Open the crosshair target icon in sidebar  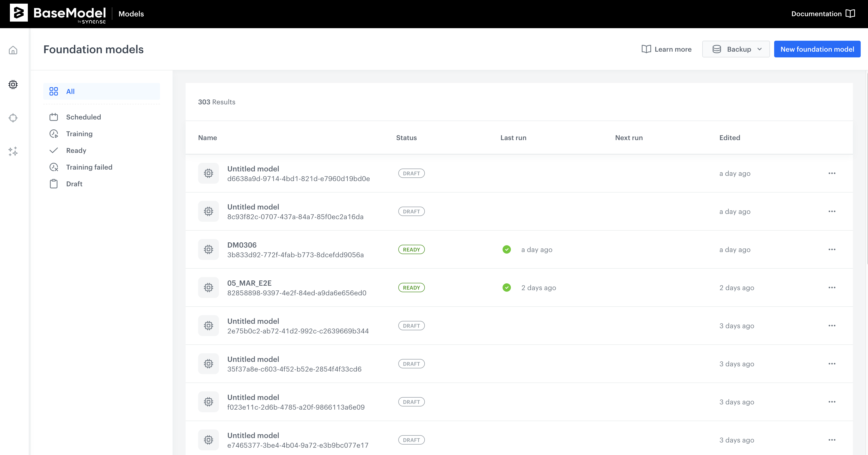(x=13, y=118)
